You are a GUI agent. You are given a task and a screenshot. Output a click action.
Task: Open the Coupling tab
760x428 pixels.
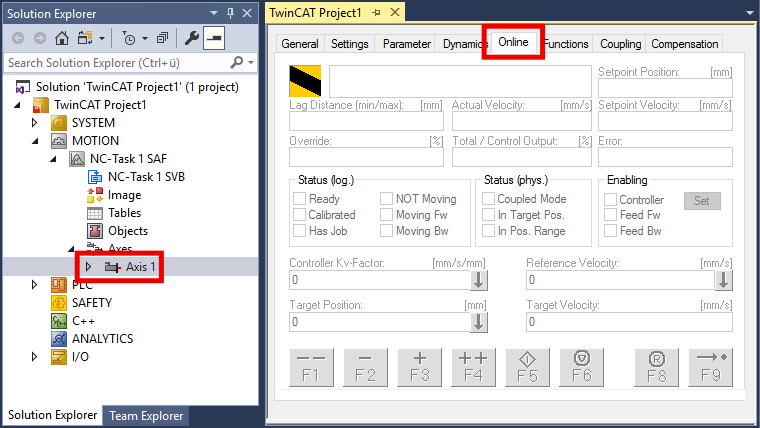tap(620, 44)
